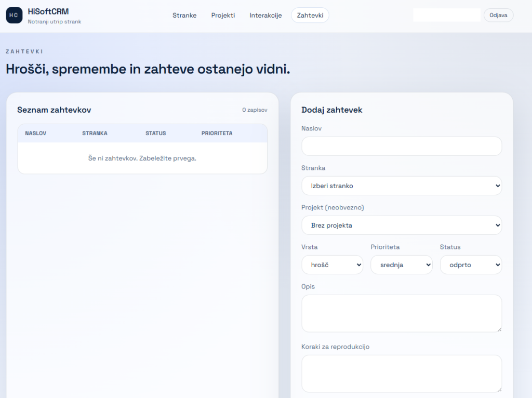Go to the Projekti tab

[223, 15]
